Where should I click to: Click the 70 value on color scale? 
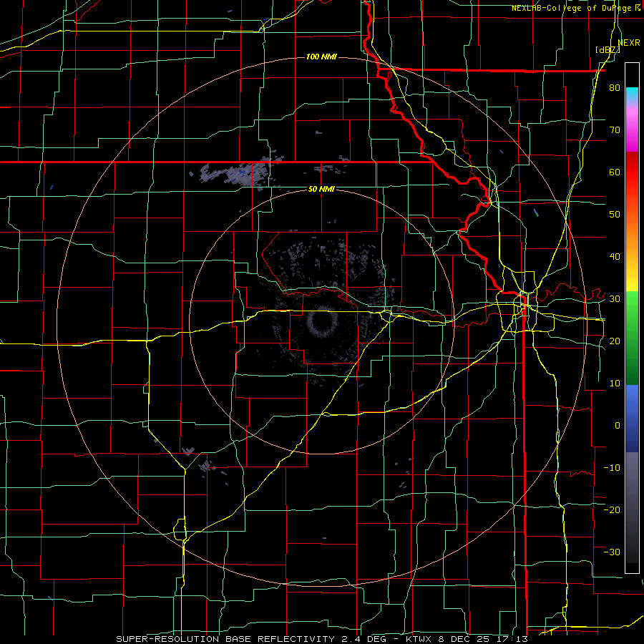coord(615,130)
